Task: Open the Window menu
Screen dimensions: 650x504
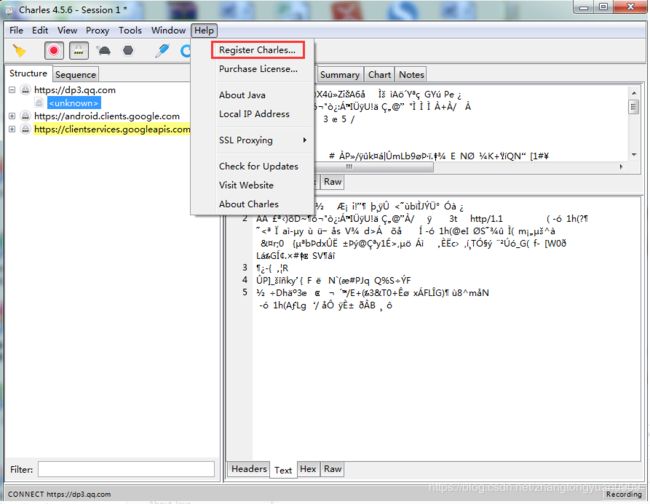Action: tap(168, 30)
